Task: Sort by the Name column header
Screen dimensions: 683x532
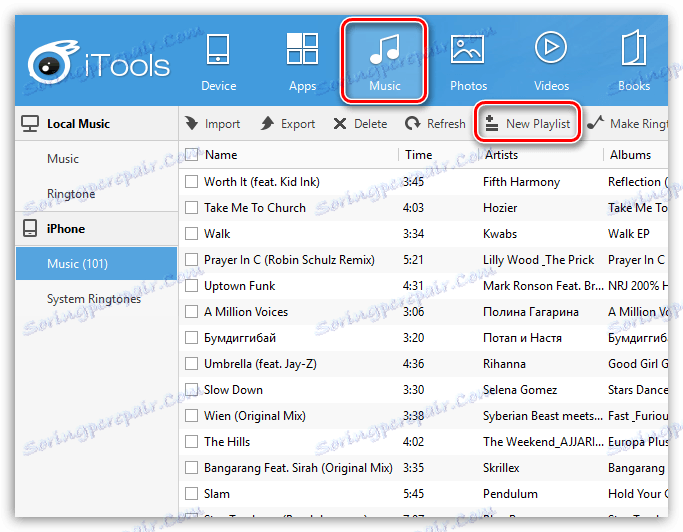Action: pyautogui.click(x=221, y=155)
